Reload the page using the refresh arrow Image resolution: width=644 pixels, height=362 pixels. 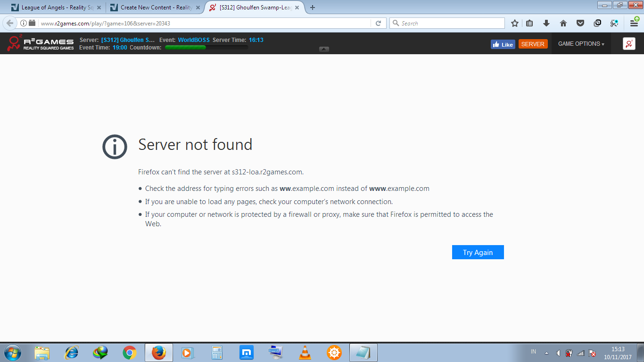[378, 23]
